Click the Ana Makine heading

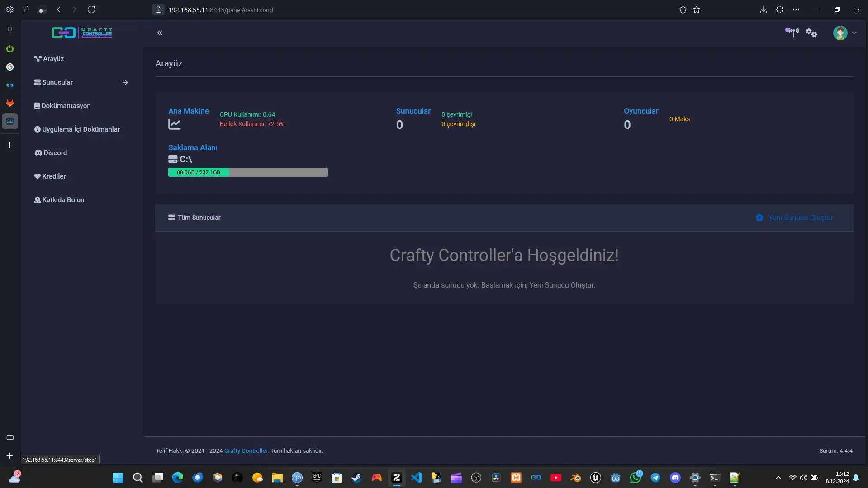tap(189, 111)
